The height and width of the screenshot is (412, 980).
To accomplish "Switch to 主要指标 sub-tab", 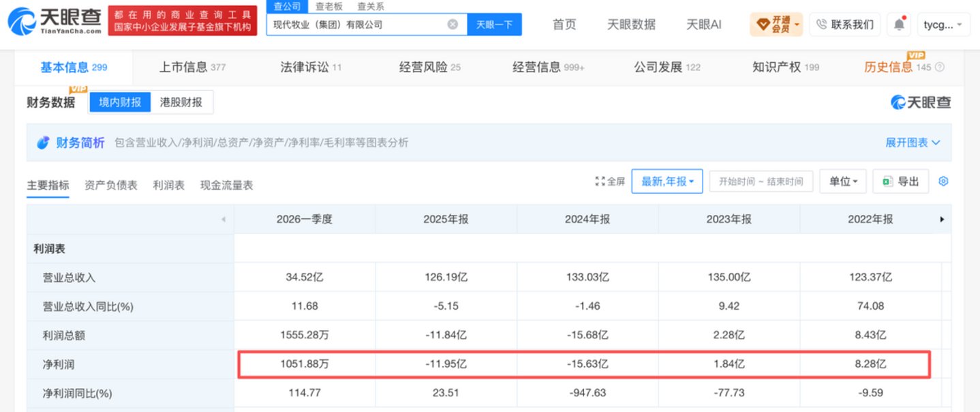I will tap(48, 185).
